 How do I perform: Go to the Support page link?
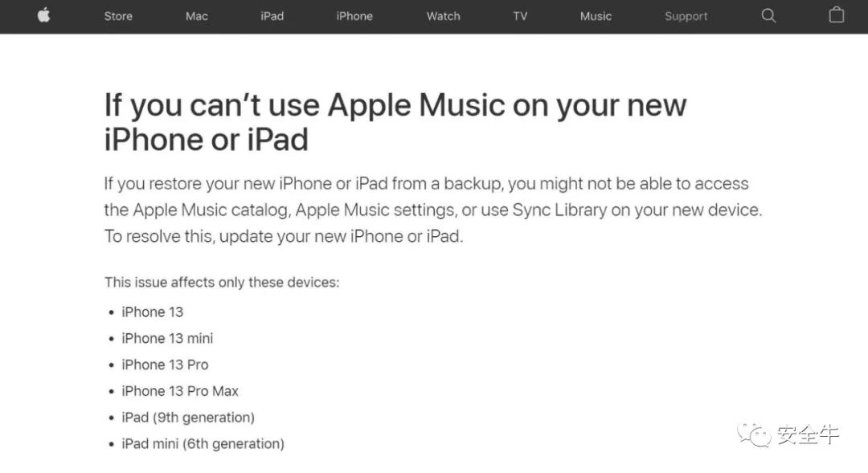click(686, 17)
